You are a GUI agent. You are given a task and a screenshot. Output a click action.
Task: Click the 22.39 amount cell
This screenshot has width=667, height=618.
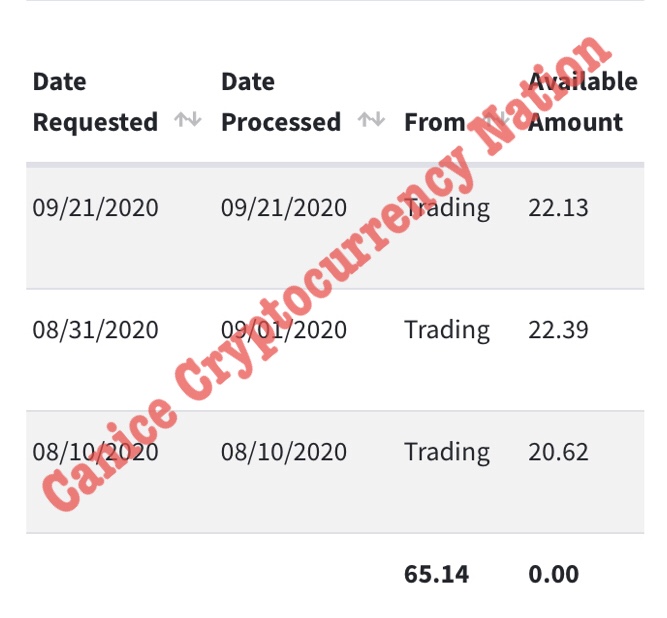[558, 330]
